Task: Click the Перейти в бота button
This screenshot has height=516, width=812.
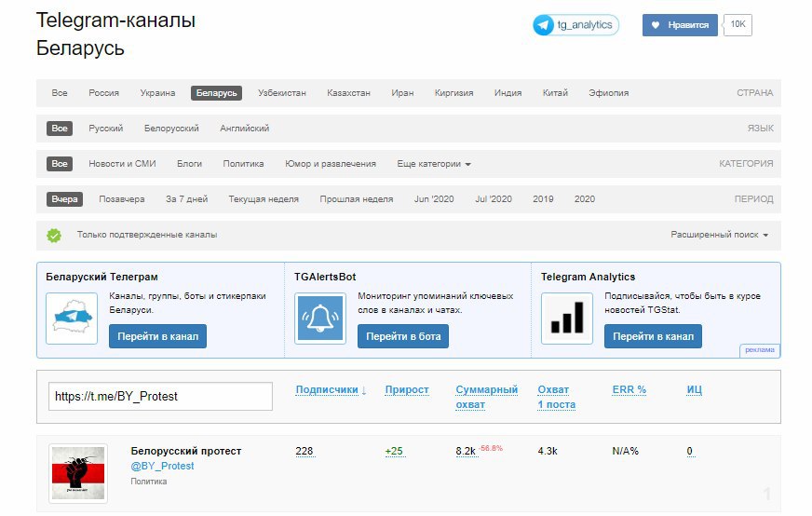Action: tap(403, 336)
